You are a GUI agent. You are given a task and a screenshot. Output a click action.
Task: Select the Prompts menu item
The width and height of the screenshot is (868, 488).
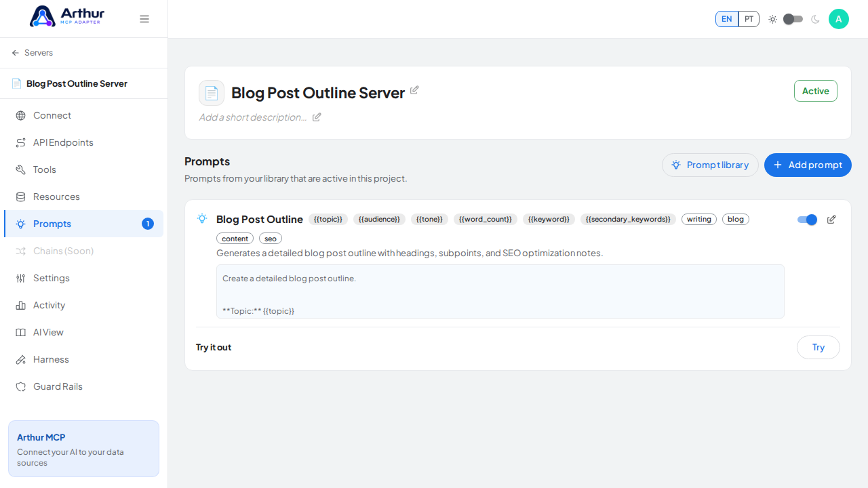tap(83, 224)
